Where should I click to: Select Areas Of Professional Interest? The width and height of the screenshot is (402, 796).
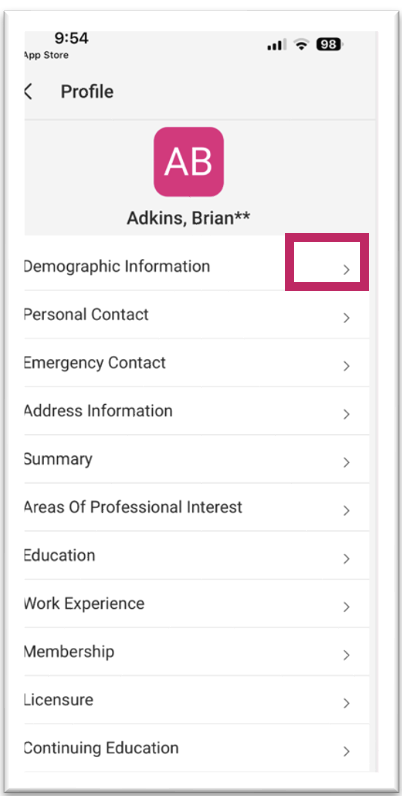coord(196,507)
